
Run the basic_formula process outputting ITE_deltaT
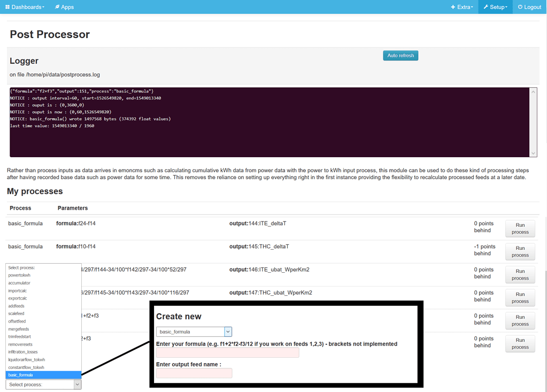(x=519, y=228)
